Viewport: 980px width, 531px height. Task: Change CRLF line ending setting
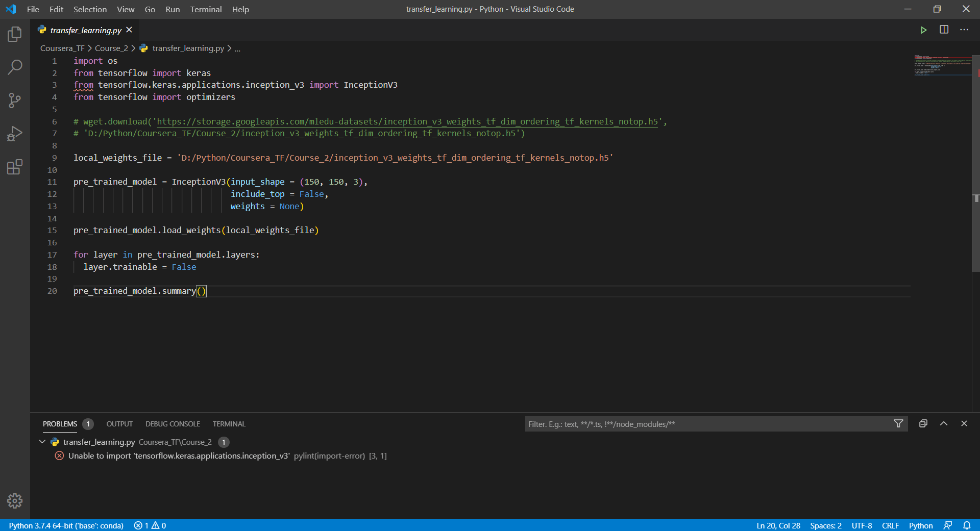(890, 525)
